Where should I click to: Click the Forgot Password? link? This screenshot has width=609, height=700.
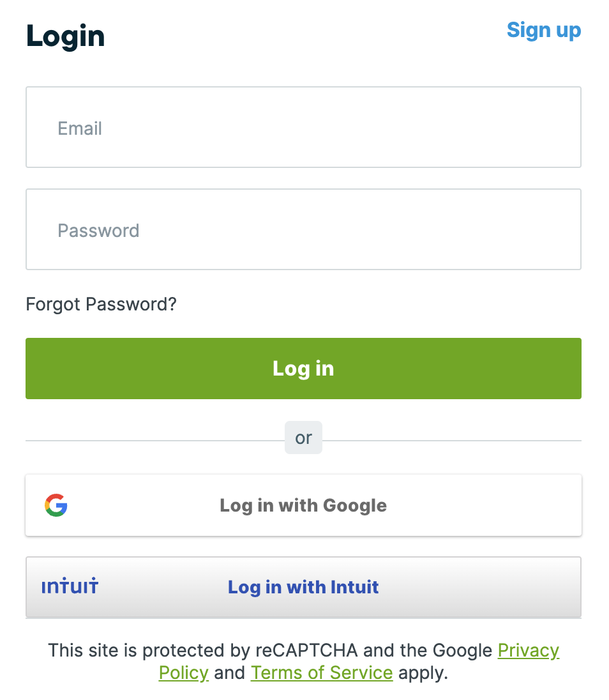click(x=101, y=304)
